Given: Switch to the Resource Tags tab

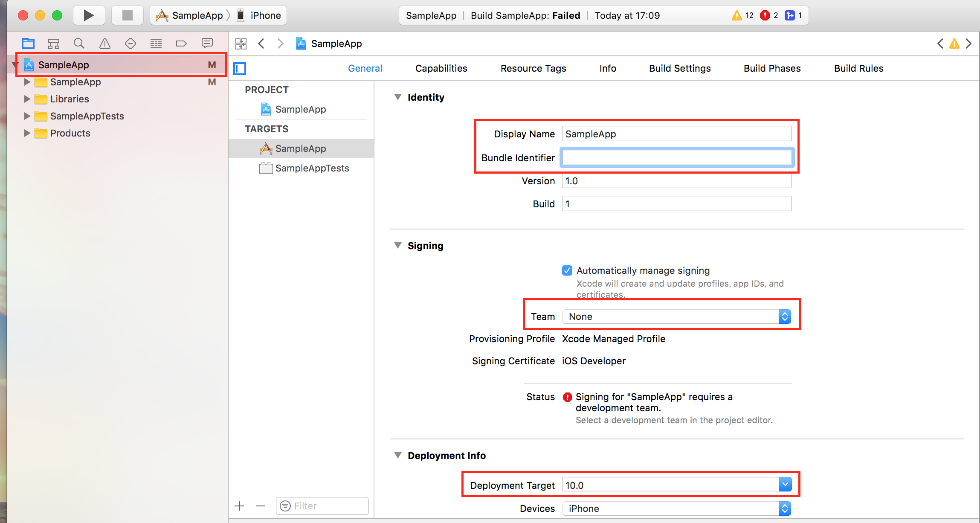Looking at the screenshot, I should [533, 68].
